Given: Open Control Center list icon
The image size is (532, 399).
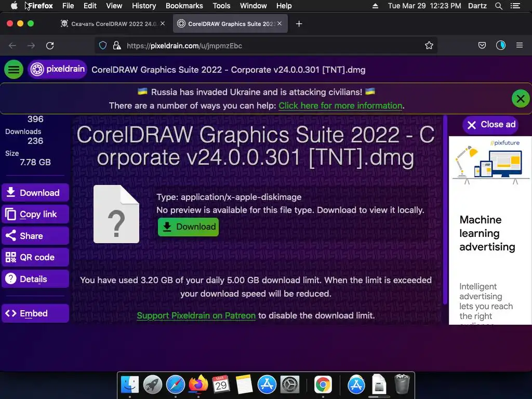Looking at the screenshot, I should pyautogui.click(x=515, y=6).
